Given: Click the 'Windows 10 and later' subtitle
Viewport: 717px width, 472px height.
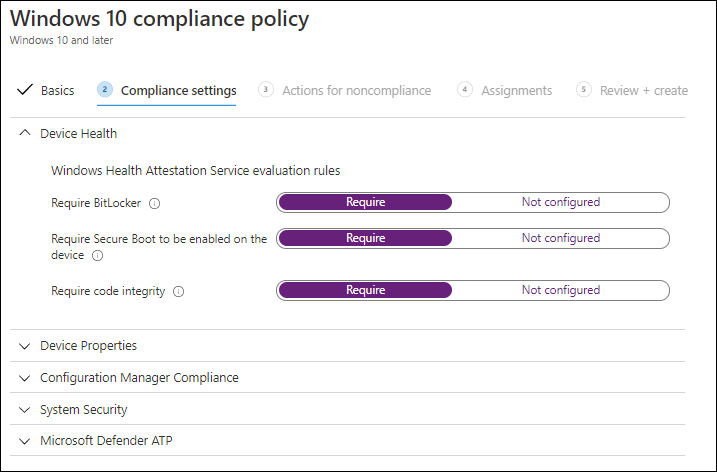Looking at the screenshot, I should point(61,40).
